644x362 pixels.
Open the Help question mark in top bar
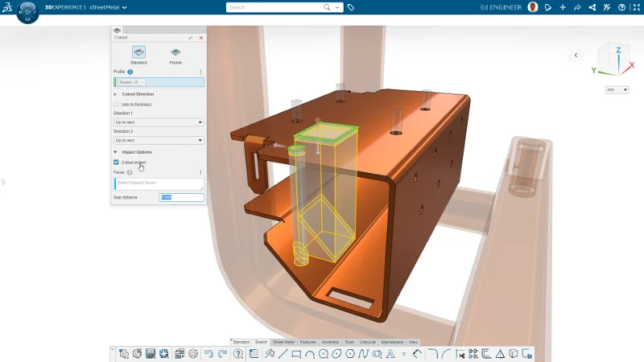[x=621, y=7]
